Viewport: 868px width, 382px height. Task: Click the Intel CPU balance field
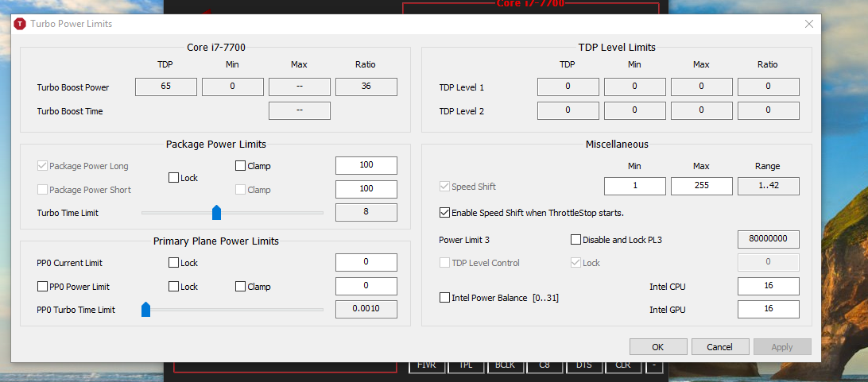point(769,287)
